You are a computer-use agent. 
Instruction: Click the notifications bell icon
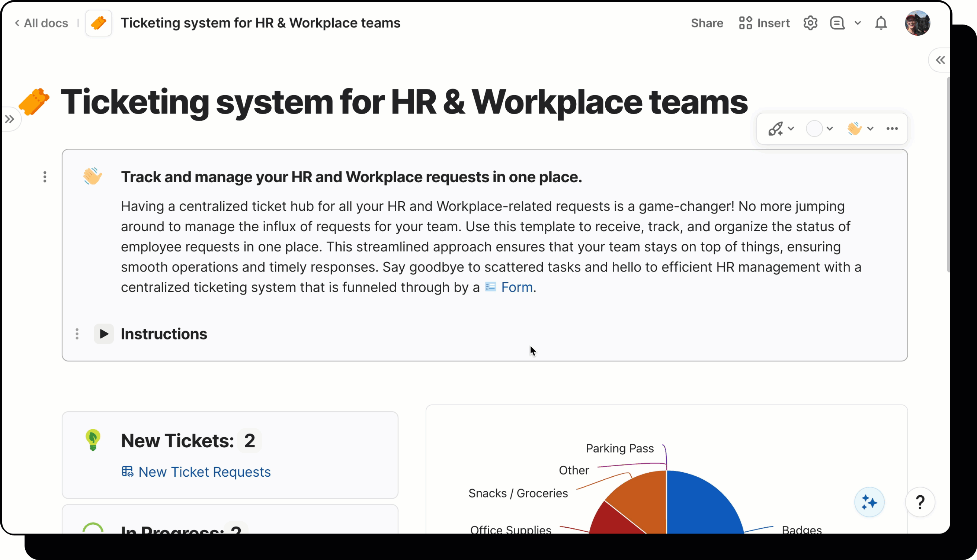[x=881, y=23]
